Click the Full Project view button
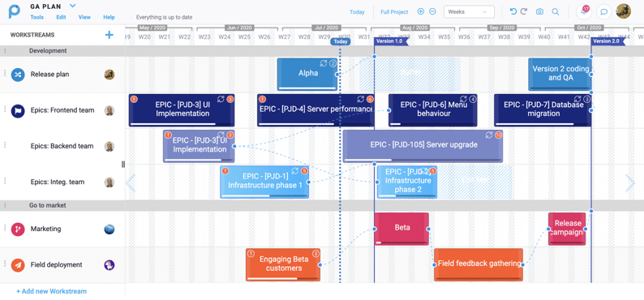Image resolution: width=644 pixels, height=300 pixels. (x=394, y=12)
